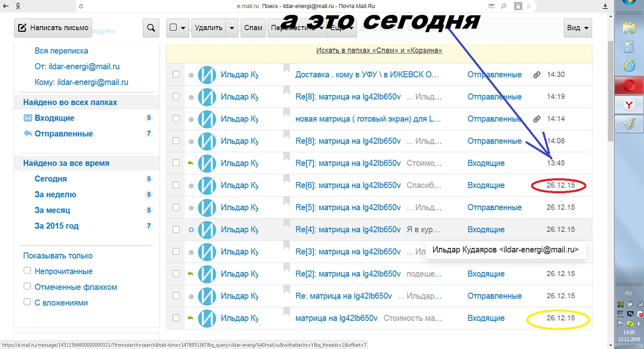644x349 pixels.
Task: Click the bookmark flag on Re[5] email
Action: (287, 201)
